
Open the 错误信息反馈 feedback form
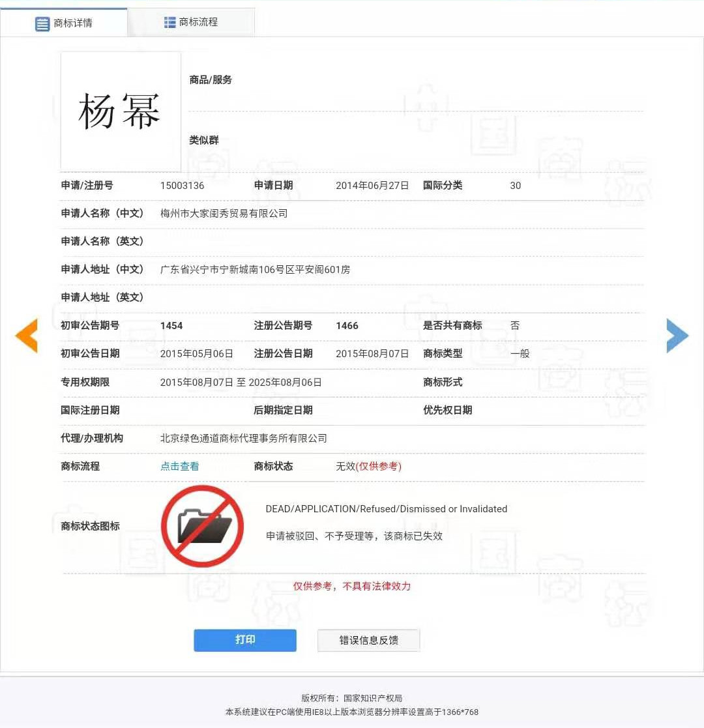[368, 640]
